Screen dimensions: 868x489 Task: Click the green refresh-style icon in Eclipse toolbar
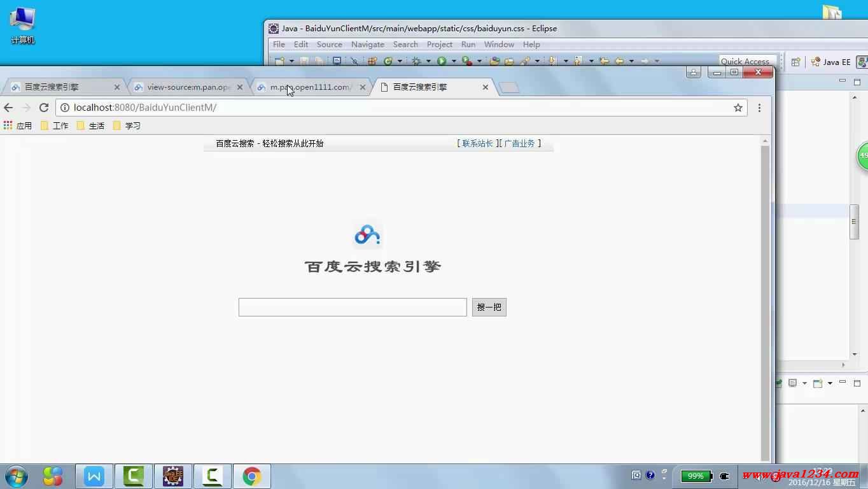pyautogui.click(x=388, y=61)
